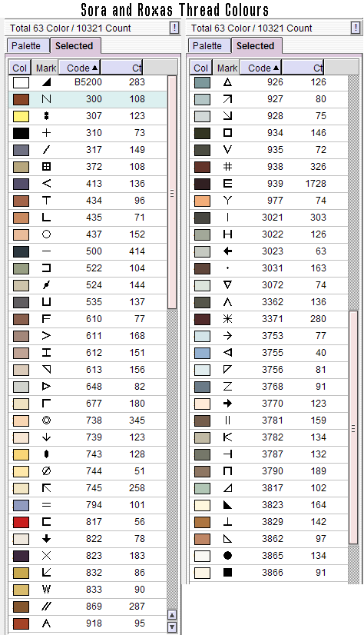Screen dimensions: 364x635
Task: Select the row with code 3829
Action: tap(269, 522)
